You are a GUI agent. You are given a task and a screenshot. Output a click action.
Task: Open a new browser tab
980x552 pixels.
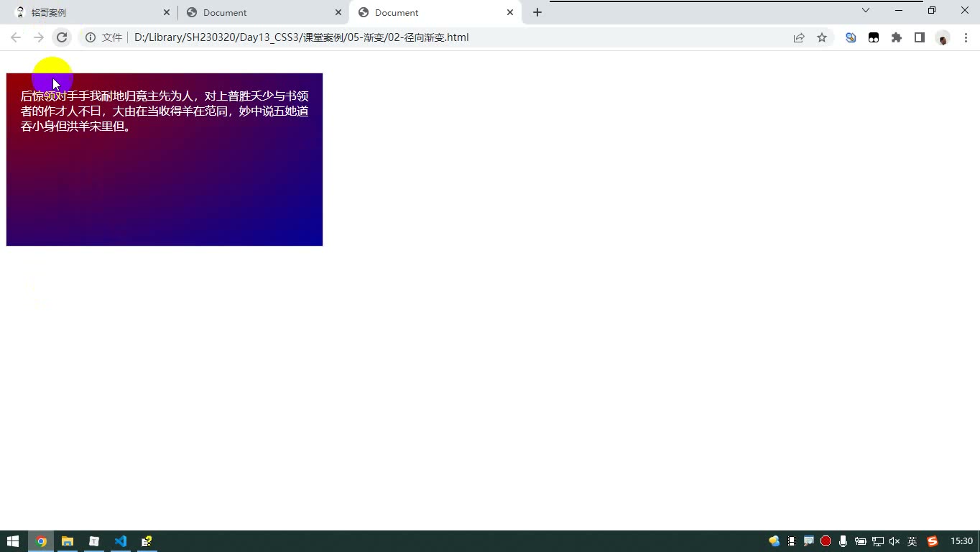(x=537, y=12)
